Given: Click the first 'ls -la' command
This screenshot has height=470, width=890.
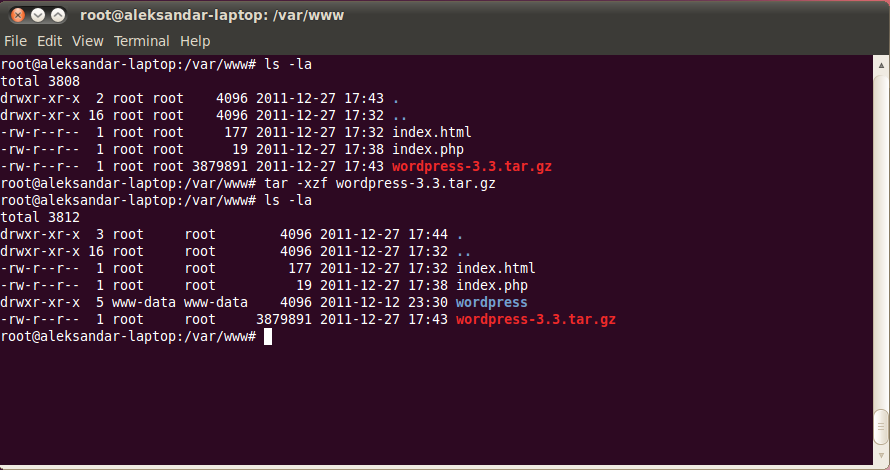Looking at the screenshot, I should 288,64.
